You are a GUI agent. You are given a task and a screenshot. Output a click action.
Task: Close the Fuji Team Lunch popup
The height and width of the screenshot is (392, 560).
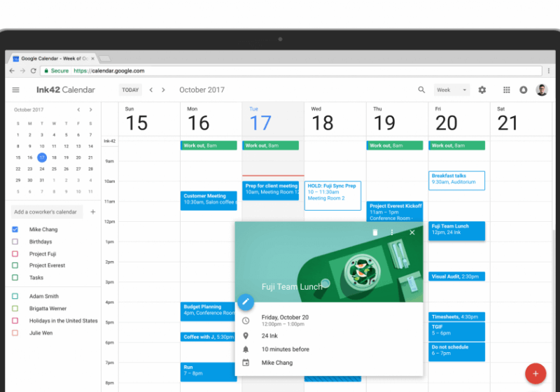pos(412,232)
